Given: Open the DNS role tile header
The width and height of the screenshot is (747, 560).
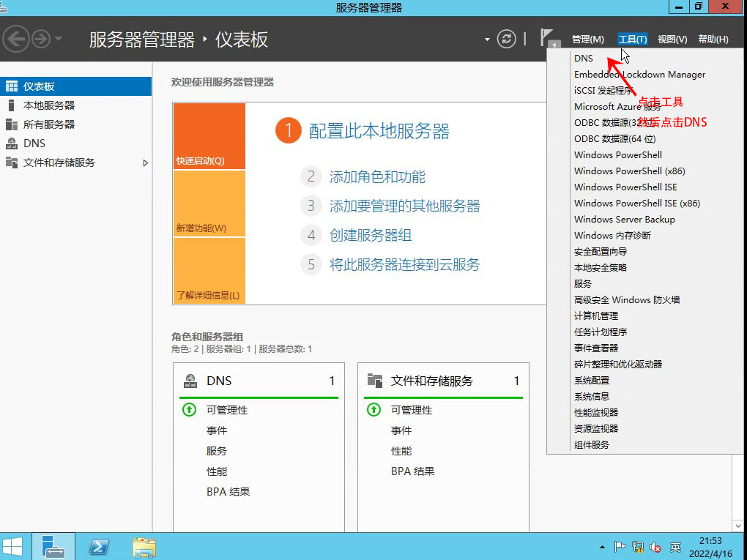Looking at the screenshot, I should pyautogui.click(x=259, y=381).
